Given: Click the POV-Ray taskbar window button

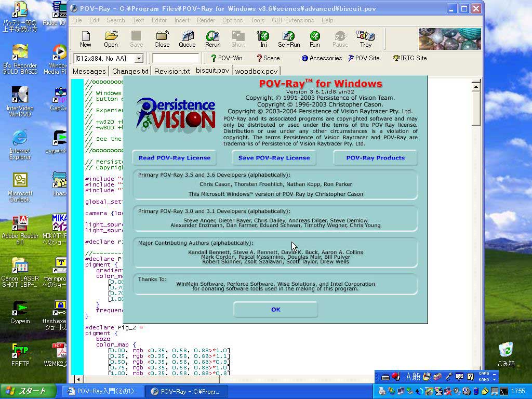Looking at the screenshot, I should click(187, 391).
